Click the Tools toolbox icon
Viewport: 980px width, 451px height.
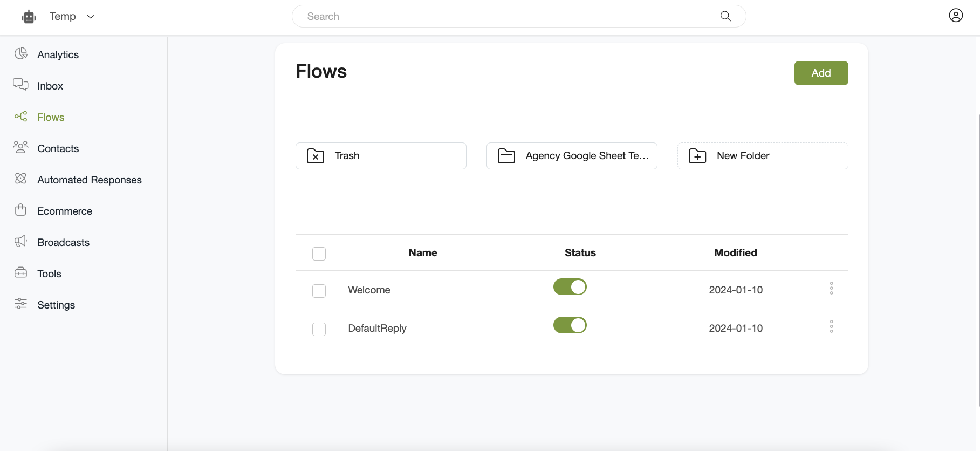(21, 272)
